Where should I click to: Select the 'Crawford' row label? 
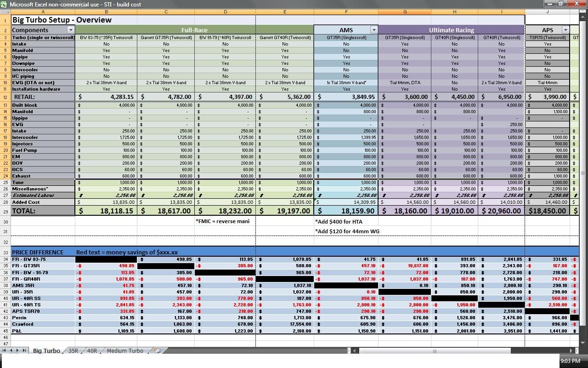point(43,324)
